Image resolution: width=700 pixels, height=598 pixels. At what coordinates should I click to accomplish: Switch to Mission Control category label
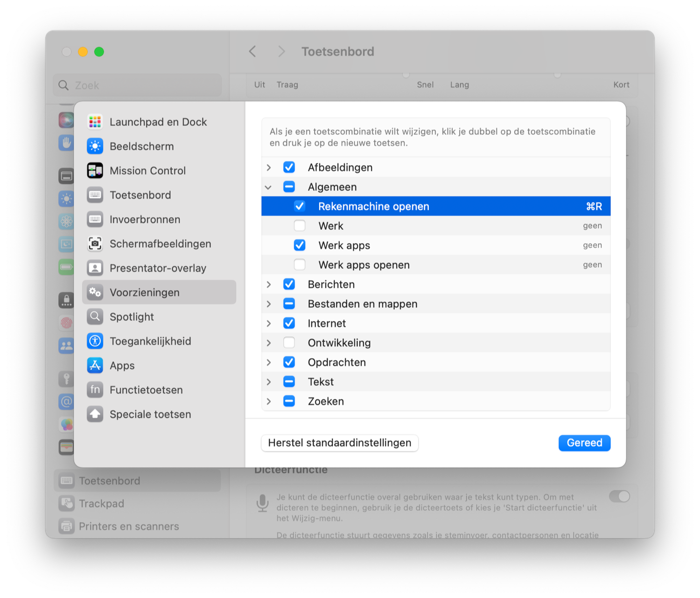coord(147,171)
